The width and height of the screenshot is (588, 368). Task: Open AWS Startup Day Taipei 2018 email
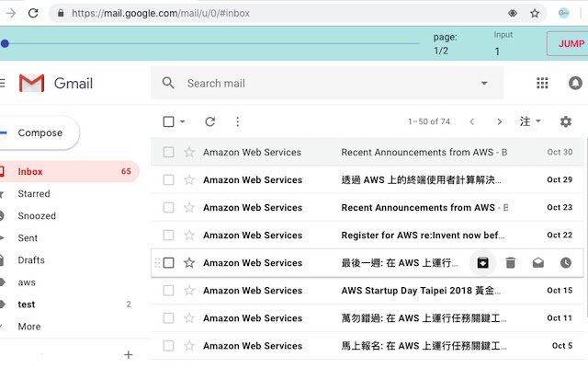(x=367, y=291)
